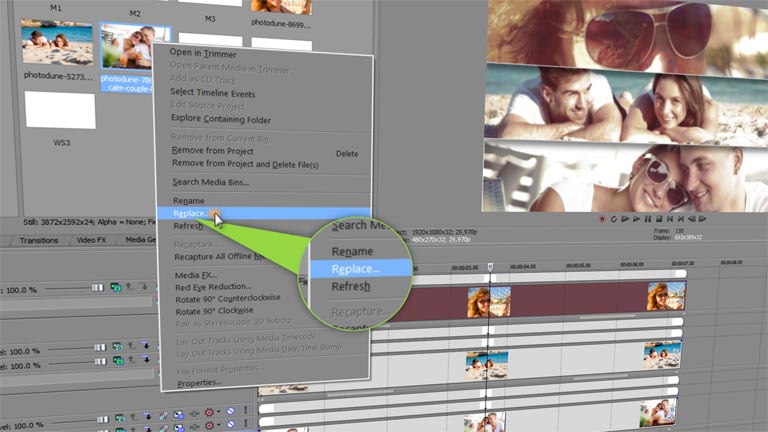The width and height of the screenshot is (768, 432).
Task: Choose Red Eye Reduction... entry
Action: [213, 287]
